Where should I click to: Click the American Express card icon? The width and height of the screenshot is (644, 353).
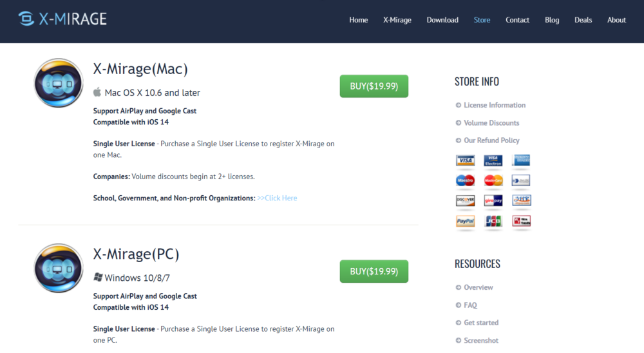click(521, 160)
